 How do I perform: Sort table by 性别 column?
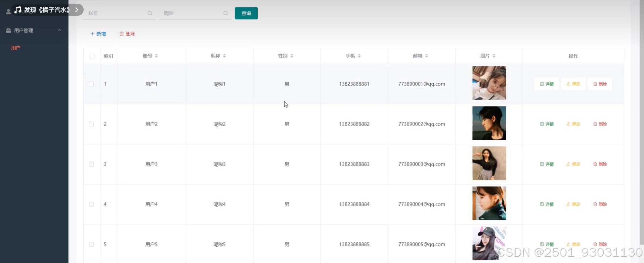coord(292,56)
